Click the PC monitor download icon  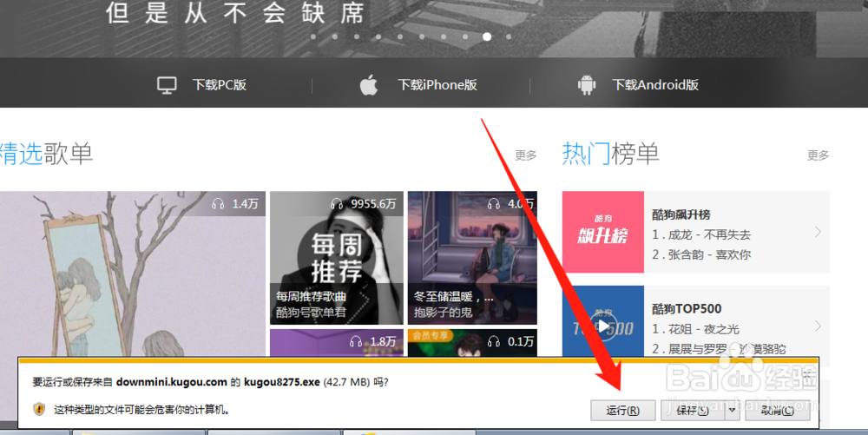167,85
